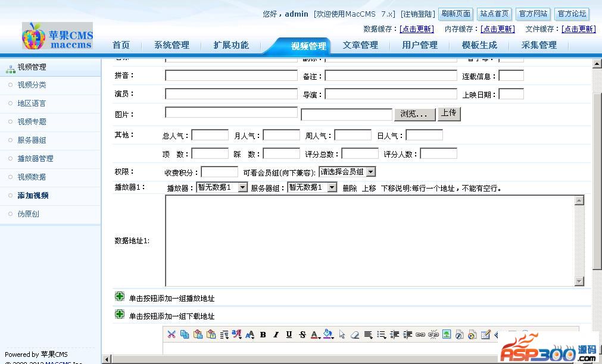
Task: Click the 浏览... browse button
Action: pyautogui.click(x=414, y=114)
